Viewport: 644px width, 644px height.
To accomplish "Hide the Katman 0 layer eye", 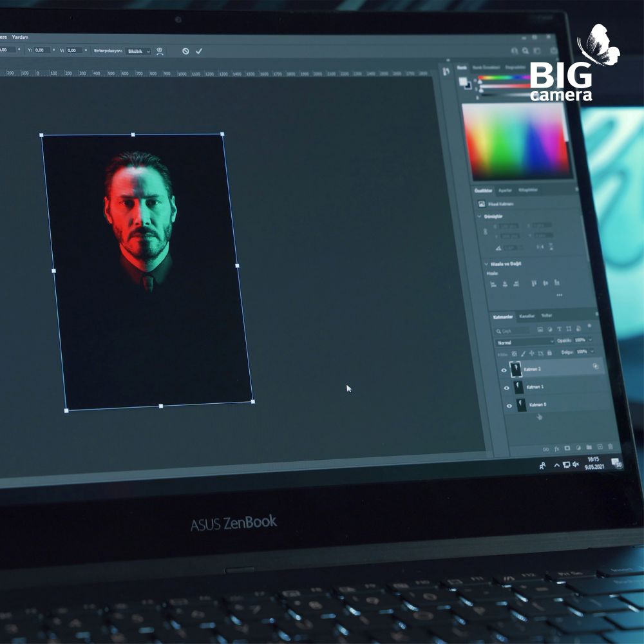I will point(509,406).
